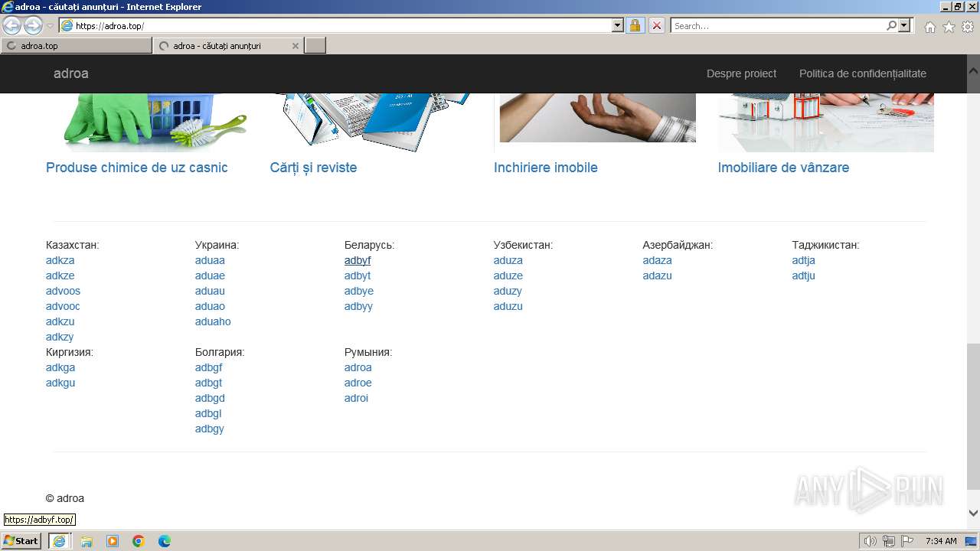Launch Google Chrome from the taskbar
Image resolution: width=980 pixels, height=551 pixels.
[x=139, y=541]
